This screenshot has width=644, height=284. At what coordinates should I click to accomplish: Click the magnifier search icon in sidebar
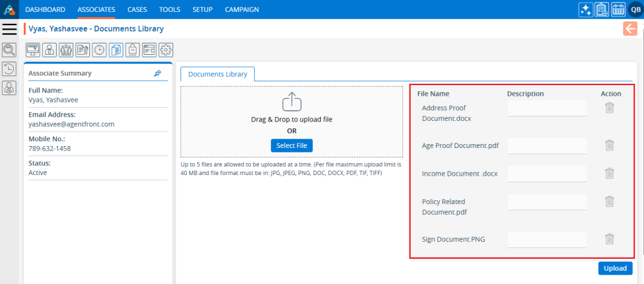coord(9,50)
